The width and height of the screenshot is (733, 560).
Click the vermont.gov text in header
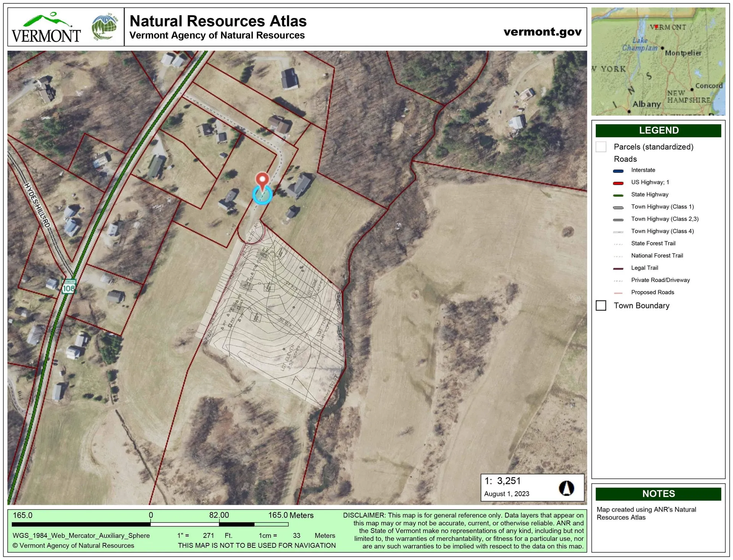[542, 32]
